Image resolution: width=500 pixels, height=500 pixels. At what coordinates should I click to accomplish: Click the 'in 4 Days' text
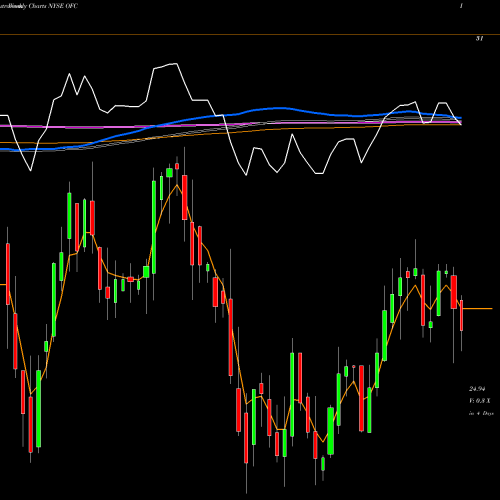pos(481,413)
